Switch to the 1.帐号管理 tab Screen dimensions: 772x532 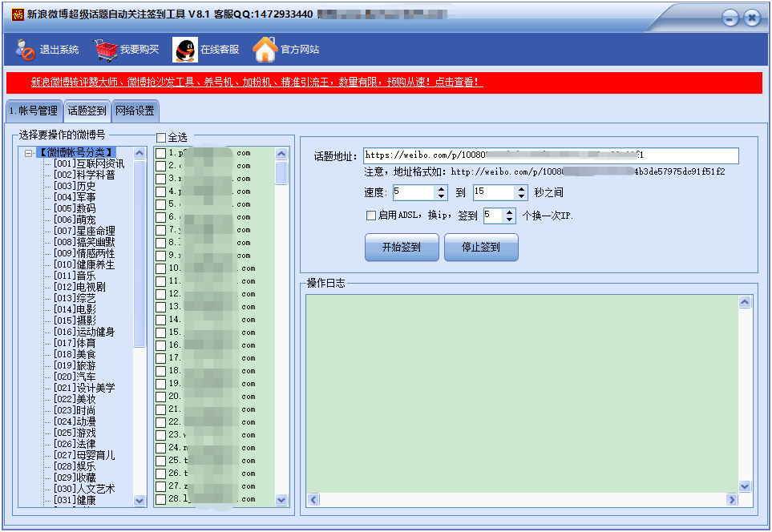point(34,111)
